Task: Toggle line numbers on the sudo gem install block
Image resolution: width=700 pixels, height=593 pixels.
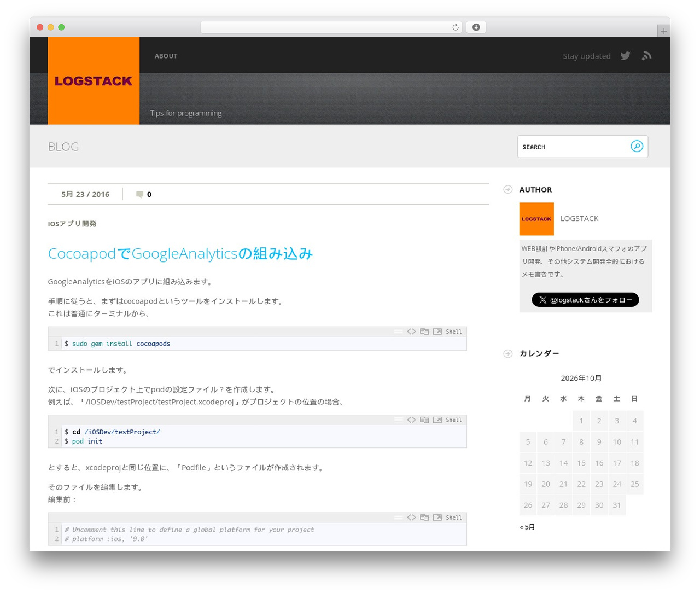Action: point(398,332)
